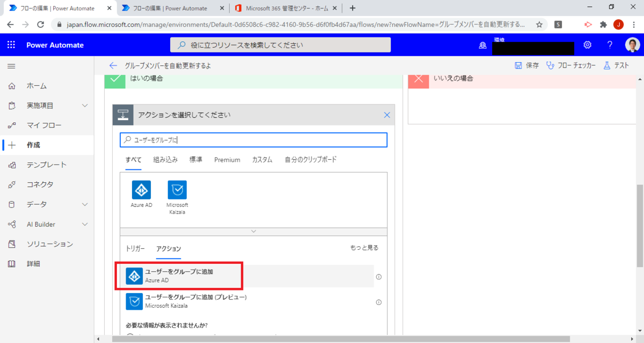Click the 実施項目 clipboard icon
This screenshot has height=343, width=644.
click(12, 106)
